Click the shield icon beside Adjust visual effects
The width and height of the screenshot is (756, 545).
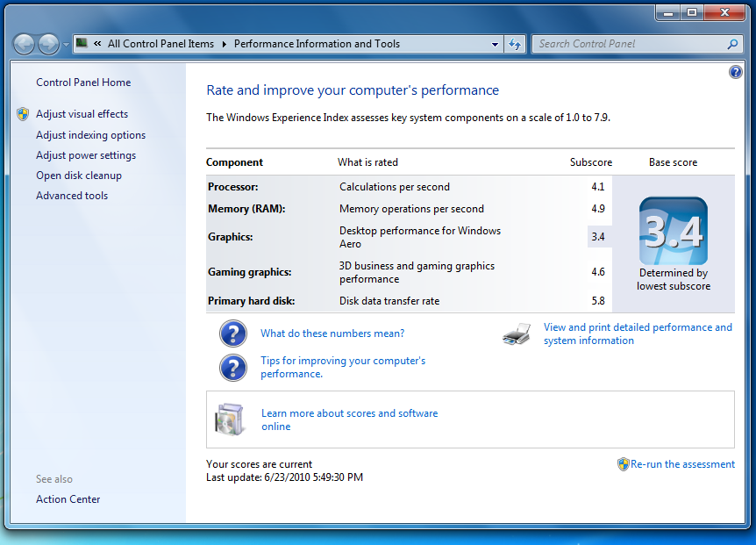pos(23,114)
